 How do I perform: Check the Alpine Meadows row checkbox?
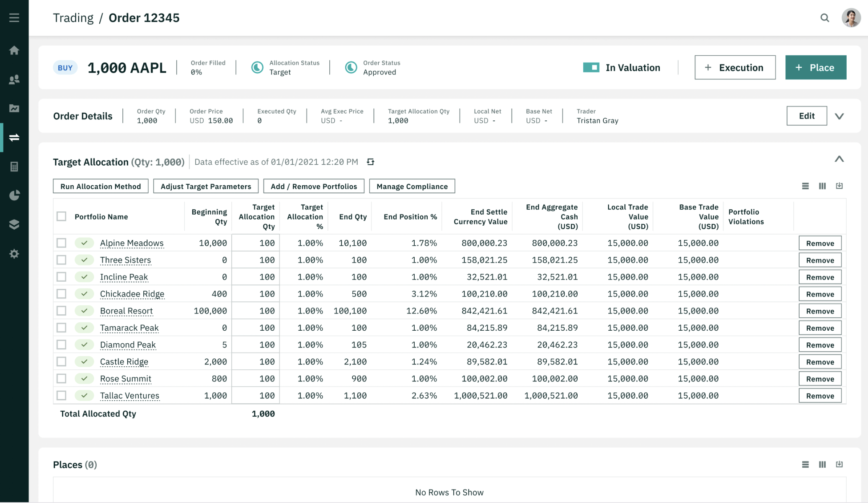[62, 243]
